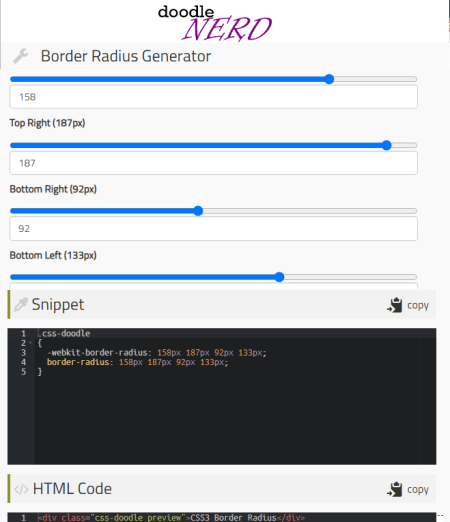Viewport: 450px width, 522px height.
Task: Copy the HTML code using copy link
Action: click(418, 490)
